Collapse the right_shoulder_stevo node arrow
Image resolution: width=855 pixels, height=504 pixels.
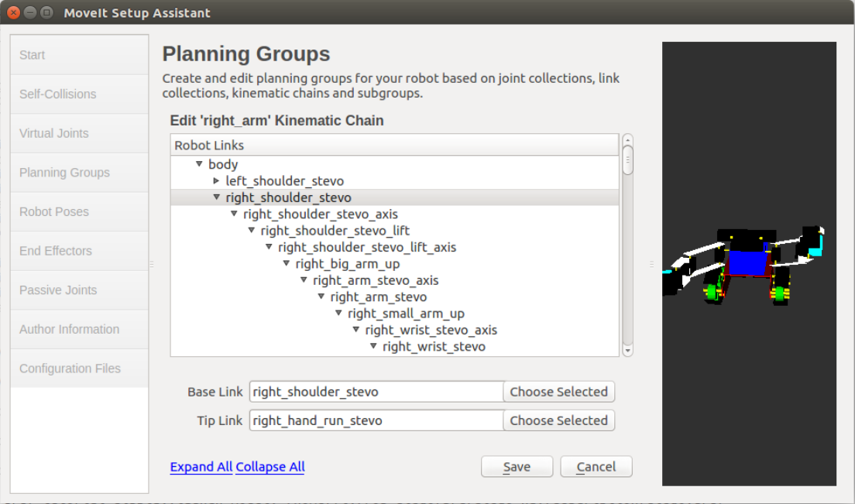(x=217, y=197)
